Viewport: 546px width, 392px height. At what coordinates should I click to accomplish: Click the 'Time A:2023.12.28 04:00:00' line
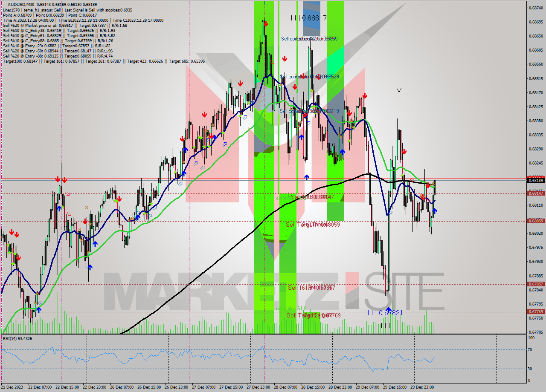(x=83, y=20)
